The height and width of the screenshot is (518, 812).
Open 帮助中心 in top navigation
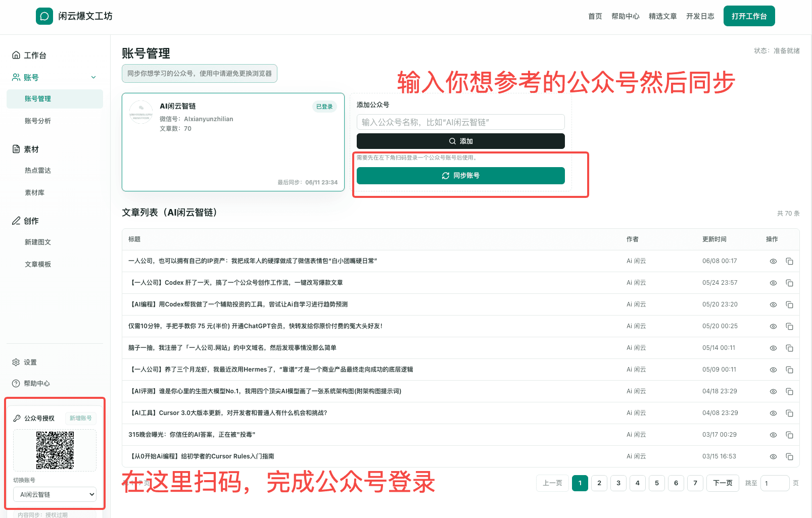tap(626, 16)
